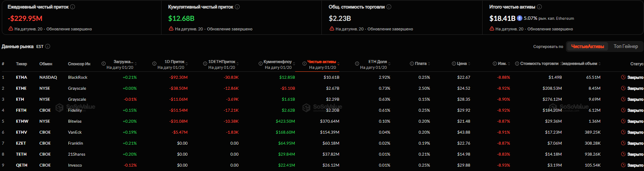Click info icon beside Цена column header
Viewport: 644px width, 171px height.
pyautogui.click(x=454, y=64)
